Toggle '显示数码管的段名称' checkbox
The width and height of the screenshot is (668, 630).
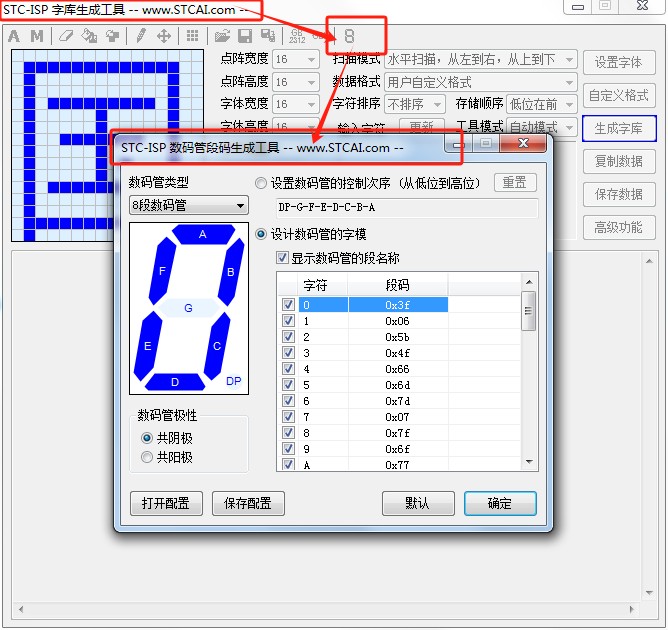(282, 258)
